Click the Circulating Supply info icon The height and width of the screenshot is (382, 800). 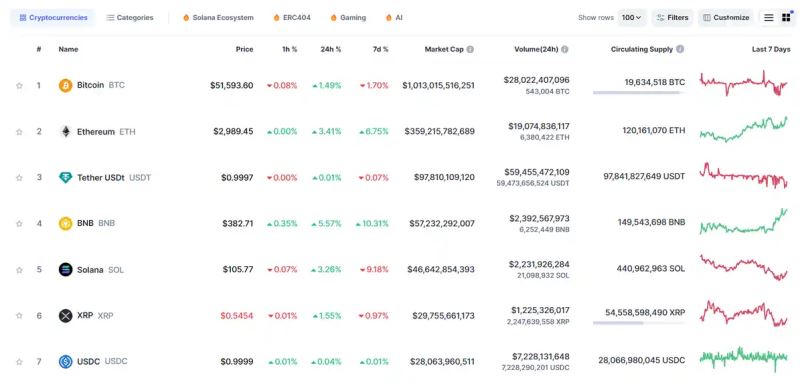click(680, 49)
